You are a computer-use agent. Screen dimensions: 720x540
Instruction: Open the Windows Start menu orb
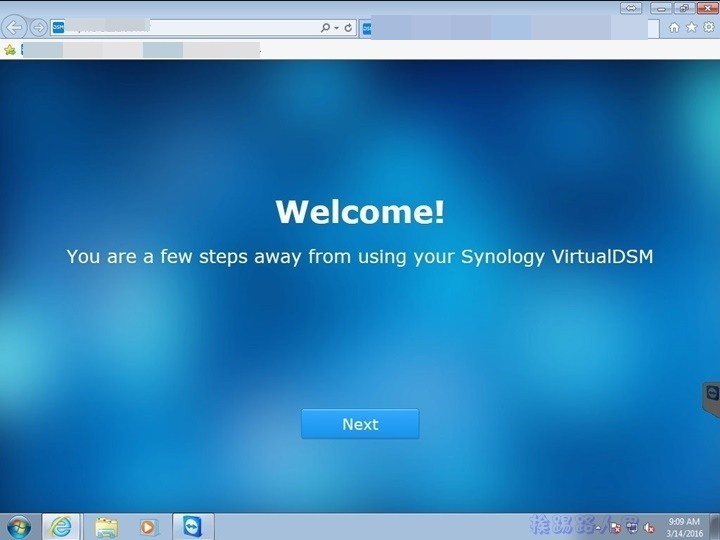pyautogui.click(x=19, y=527)
